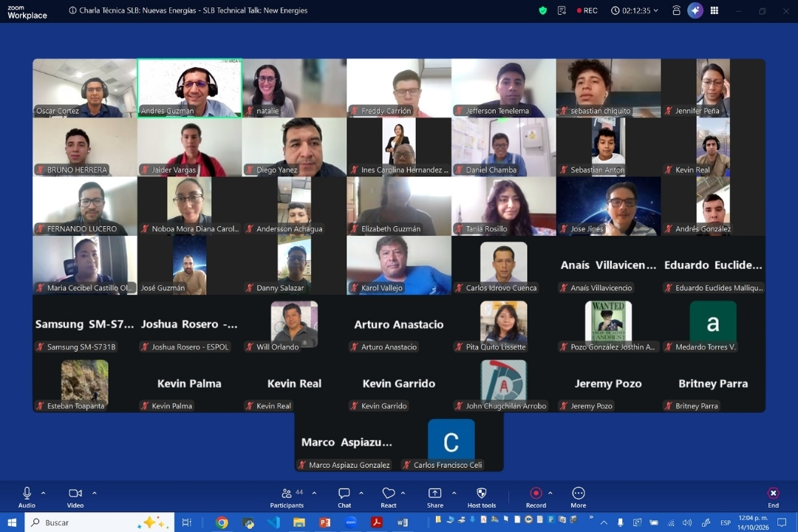This screenshot has height=532, width=798.
Task: Select the Medardo Torres V. participant tile
Action: (x=713, y=324)
